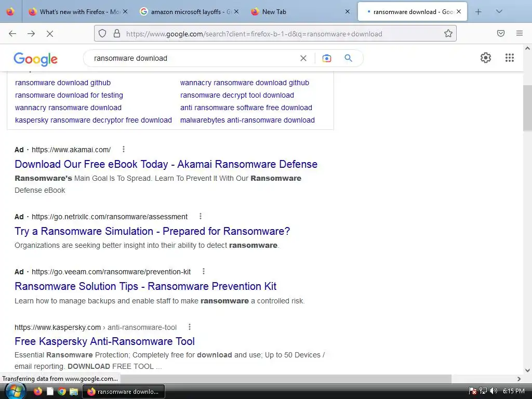Submit search with magnifier icon
This screenshot has width=532, height=399.
[x=348, y=58]
